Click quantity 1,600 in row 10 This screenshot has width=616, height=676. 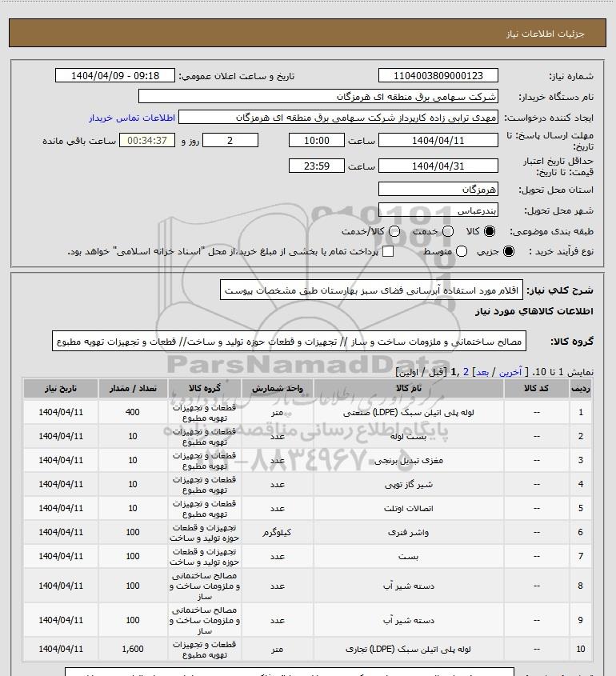coord(133,649)
